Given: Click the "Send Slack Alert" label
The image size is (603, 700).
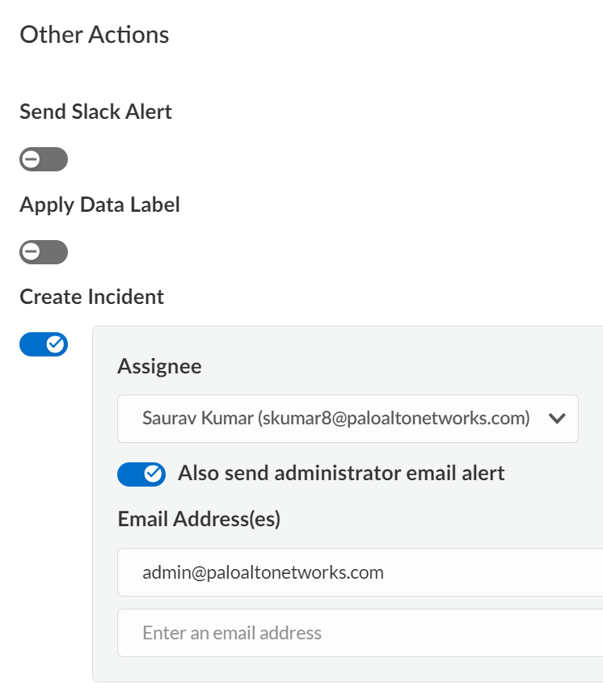Looking at the screenshot, I should (95, 112).
